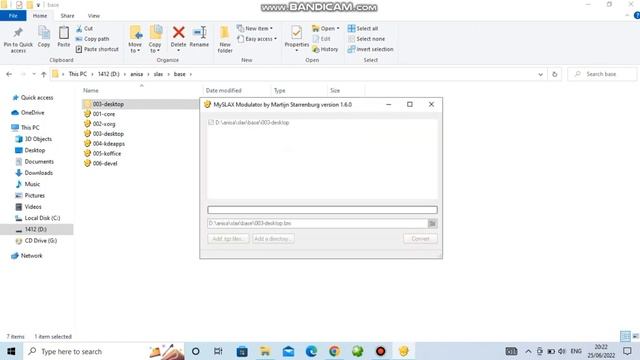
Task: Open the Easy access dropdown
Action: click(257, 39)
